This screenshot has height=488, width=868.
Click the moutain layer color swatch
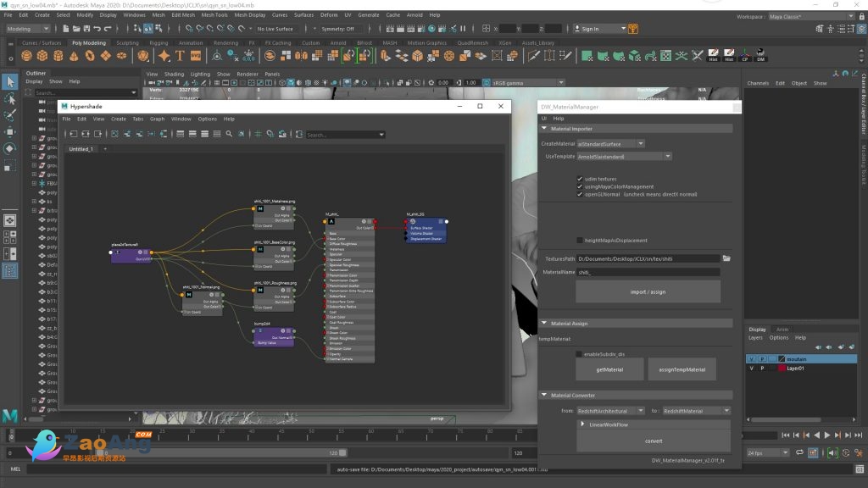coord(782,359)
